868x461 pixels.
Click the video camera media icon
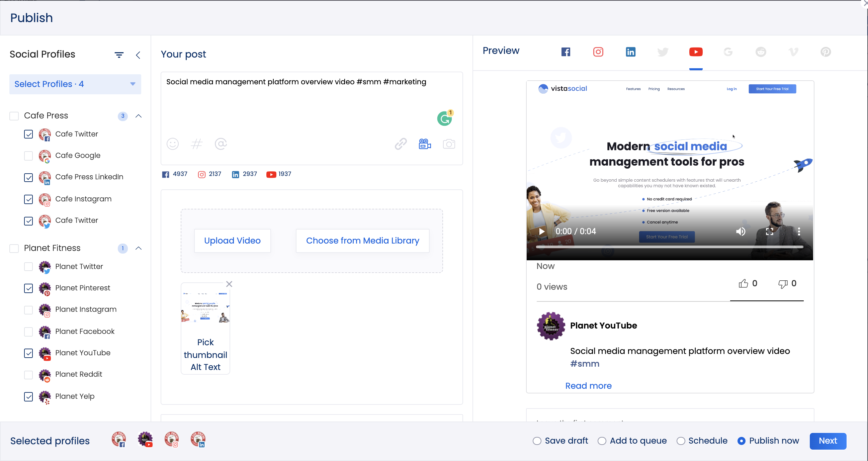425,144
